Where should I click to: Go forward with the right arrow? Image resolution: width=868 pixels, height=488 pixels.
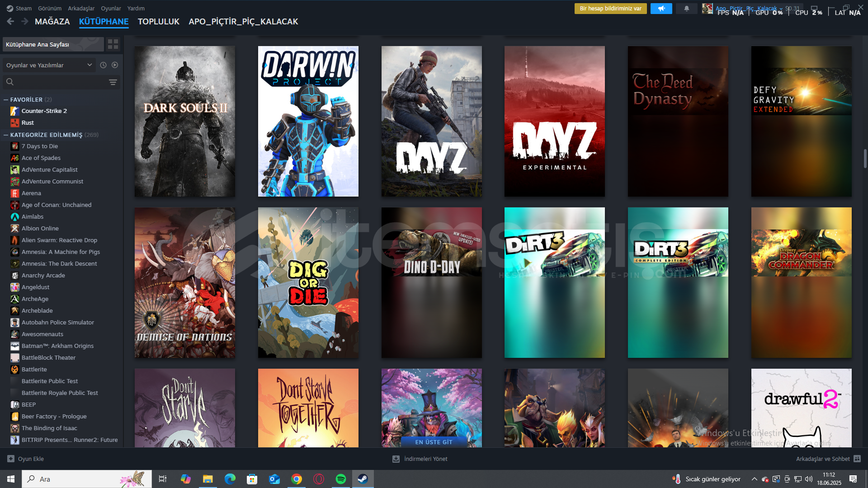[x=25, y=21]
